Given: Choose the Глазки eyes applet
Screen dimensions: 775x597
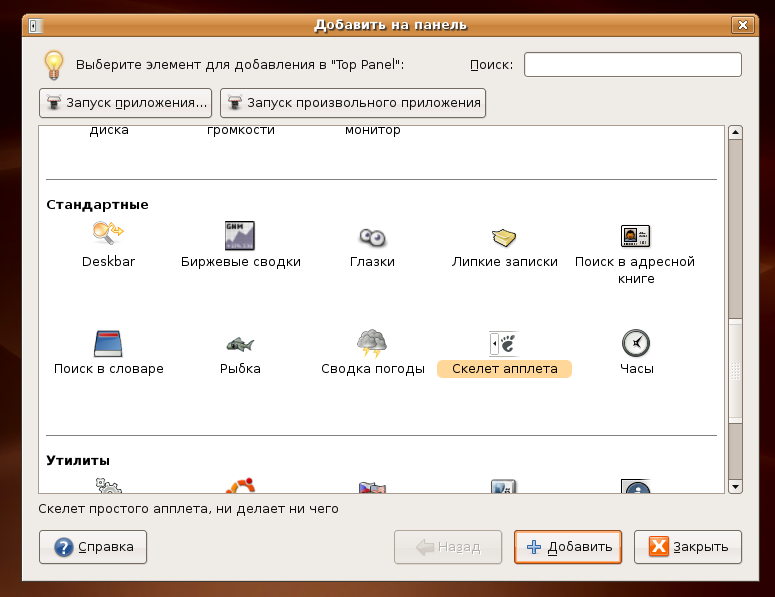Looking at the screenshot, I should click(x=372, y=236).
